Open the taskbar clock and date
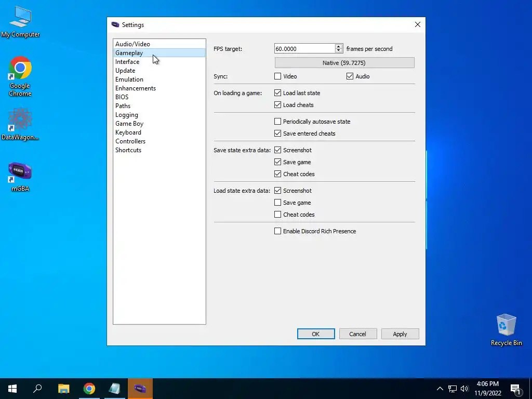The height and width of the screenshot is (399, 532). coord(487,389)
